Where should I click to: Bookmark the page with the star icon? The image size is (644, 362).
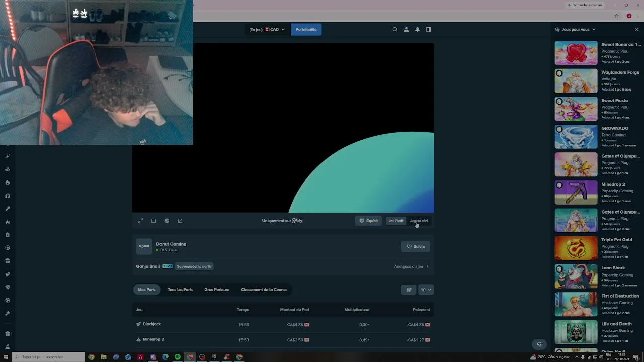pos(616,16)
